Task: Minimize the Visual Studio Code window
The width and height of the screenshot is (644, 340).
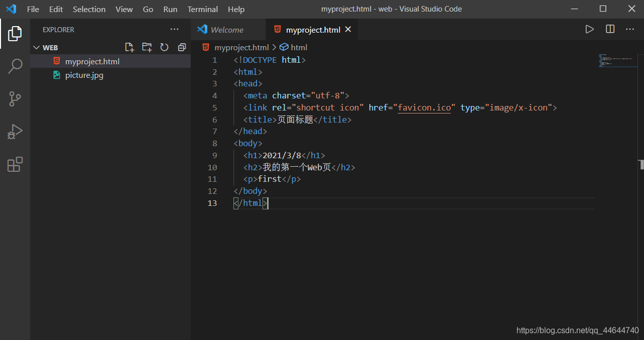Action: point(574,9)
